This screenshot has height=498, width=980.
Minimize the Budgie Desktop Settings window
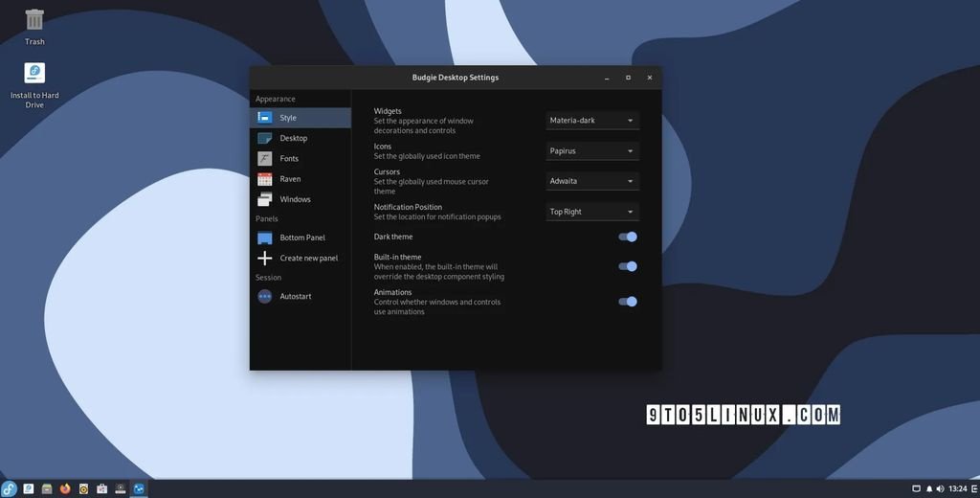607,78
